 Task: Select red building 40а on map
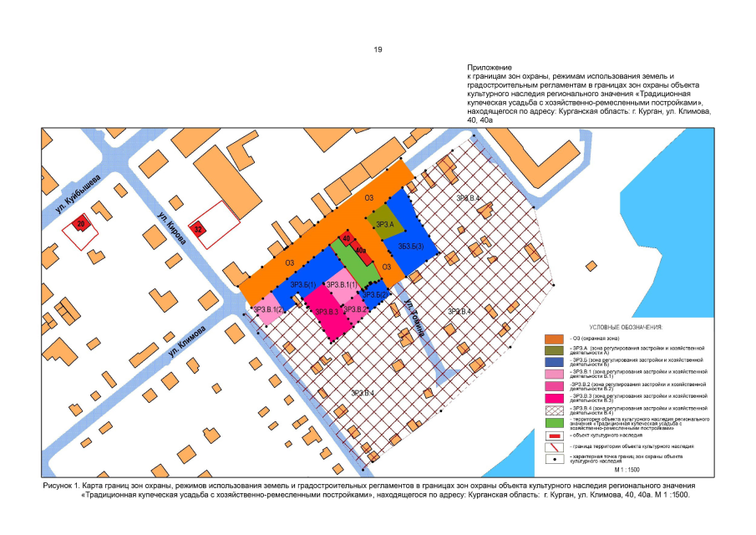pos(360,249)
